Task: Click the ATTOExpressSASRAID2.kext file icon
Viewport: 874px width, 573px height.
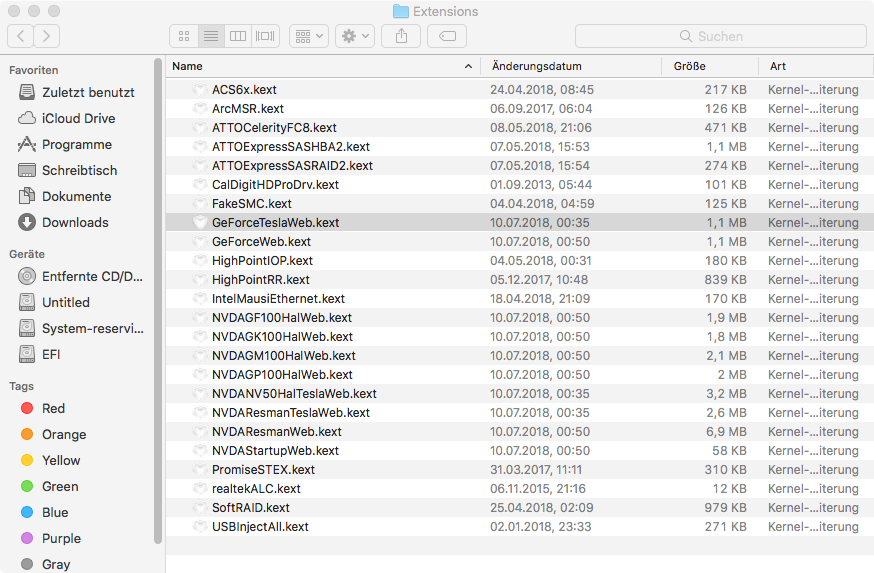Action: coord(200,166)
